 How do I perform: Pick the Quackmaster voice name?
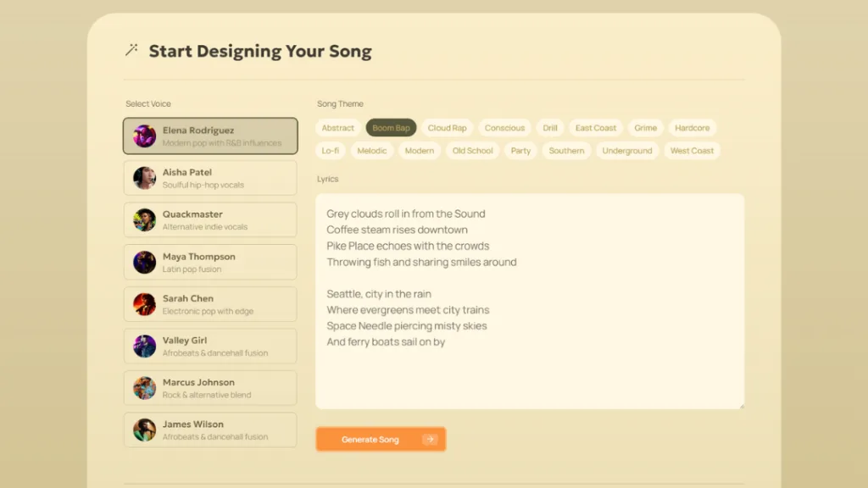point(192,214)
